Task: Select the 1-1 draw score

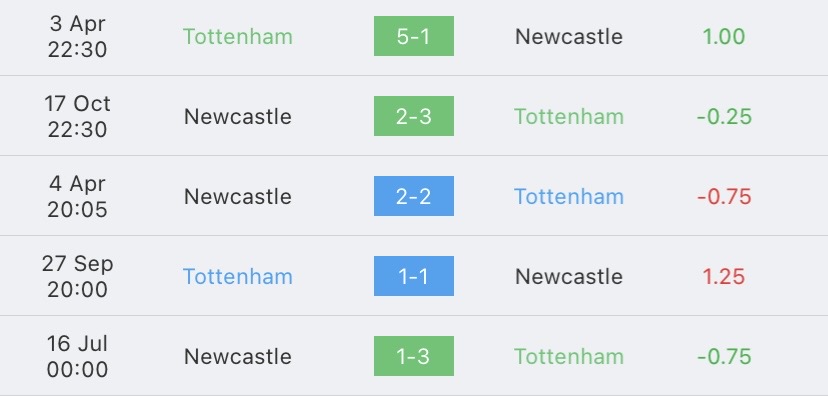Action: coord(413,276)
